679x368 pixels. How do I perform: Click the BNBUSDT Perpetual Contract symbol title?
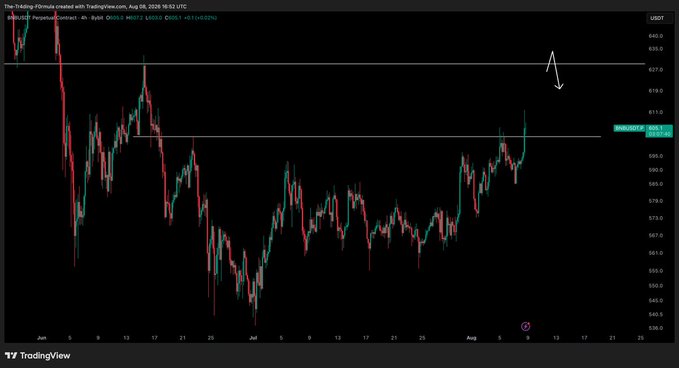pyautogui.click(x=42, y=18)
